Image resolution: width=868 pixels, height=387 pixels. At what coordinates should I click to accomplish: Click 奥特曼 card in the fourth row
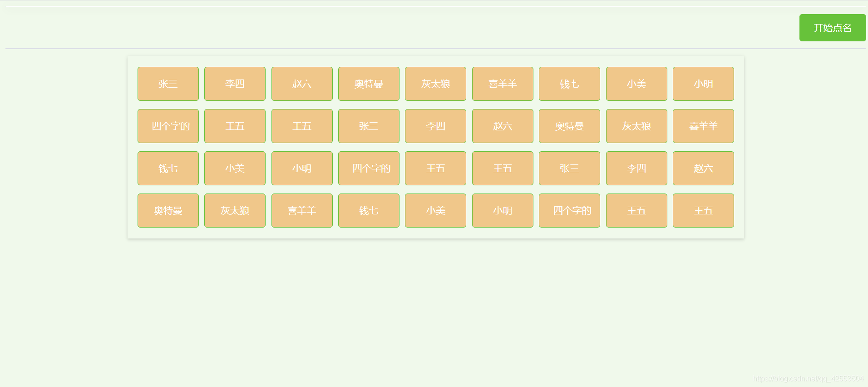point(168,210)
